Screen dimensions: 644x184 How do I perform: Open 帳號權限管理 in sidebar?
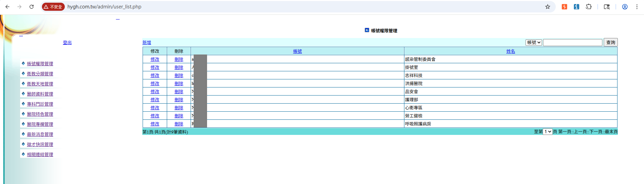click(40, 64)
